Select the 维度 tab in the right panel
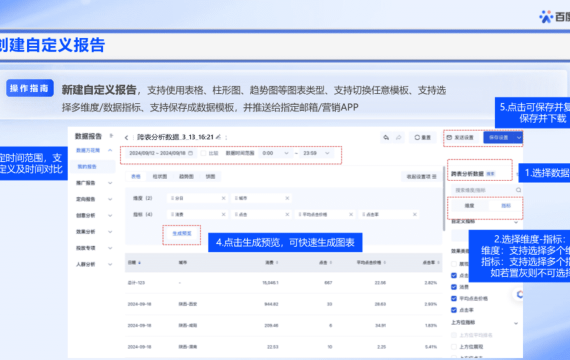The image size is (570, 360). pos(469,206)
